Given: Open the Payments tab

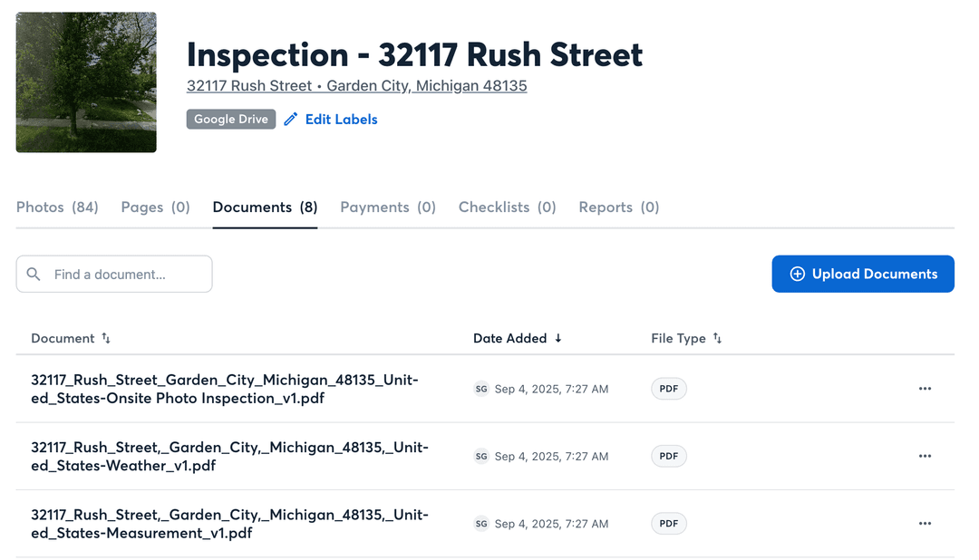Looking at the screenshot, I should [388, 208].
